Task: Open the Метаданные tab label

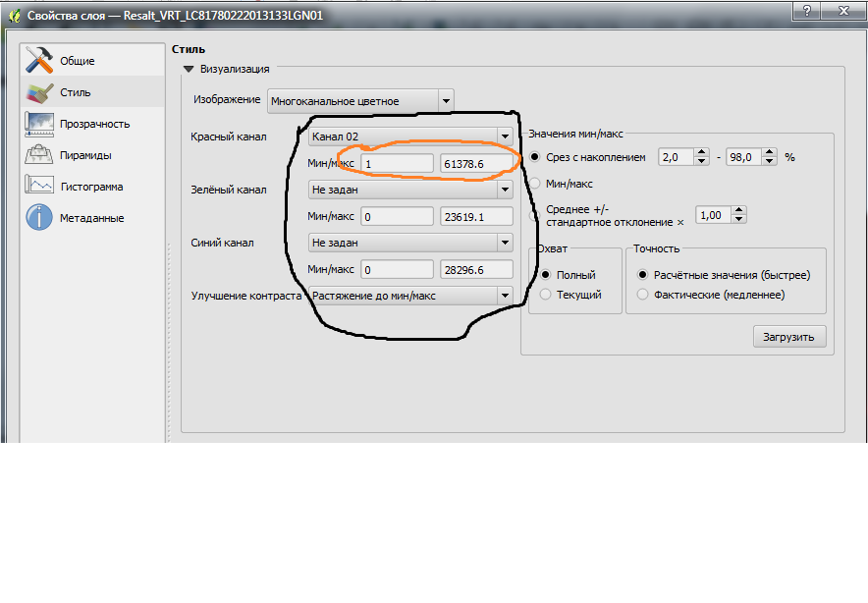Action: pos(92,218)
